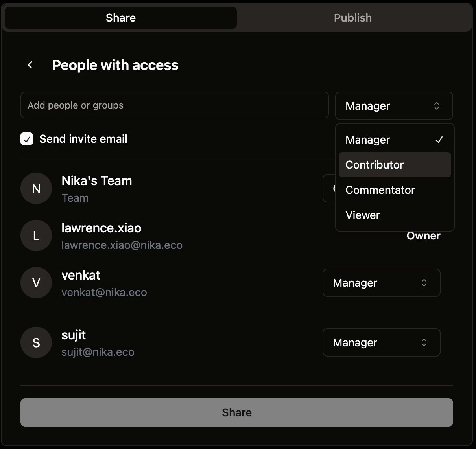
Task: Click sujit's avatar circle
Action: pos(36,342)
